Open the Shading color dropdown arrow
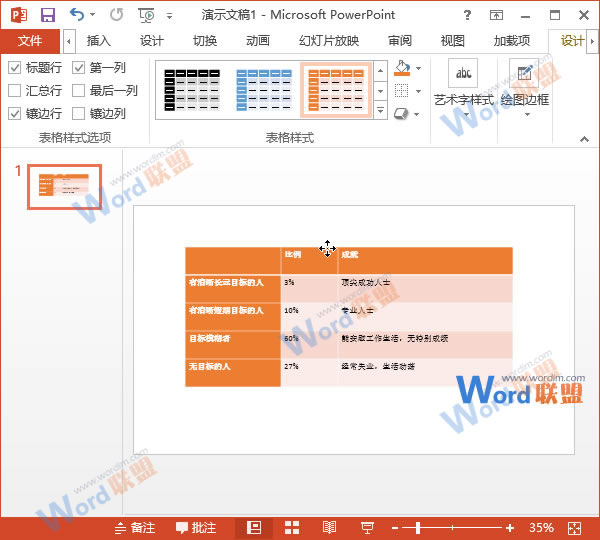600x540 pixels. (x=419, y=68)
